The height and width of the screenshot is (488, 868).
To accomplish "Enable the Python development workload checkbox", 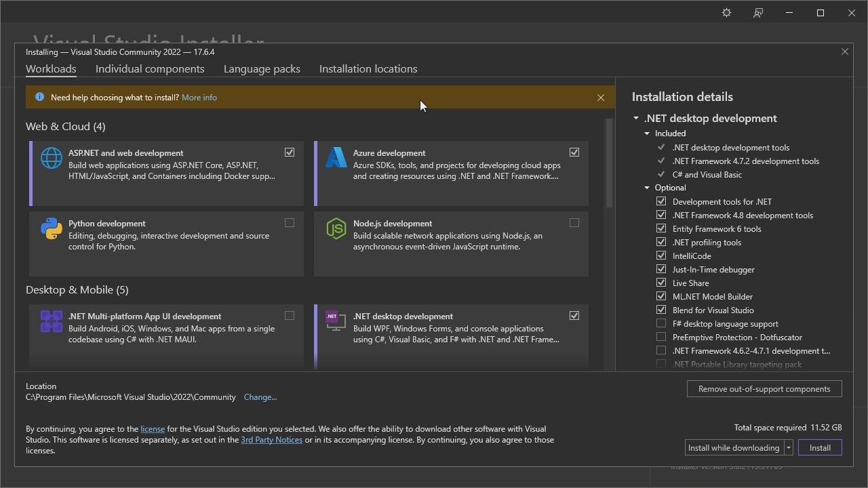I will (x=290, y=223).
